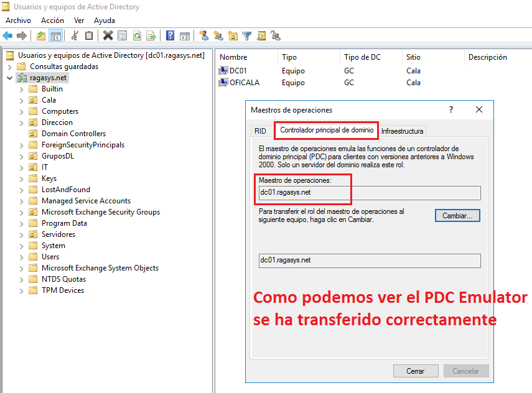
Task: Create new organizational unit toolbar icon
Action: pyautogui.click(x=233, y=35)
